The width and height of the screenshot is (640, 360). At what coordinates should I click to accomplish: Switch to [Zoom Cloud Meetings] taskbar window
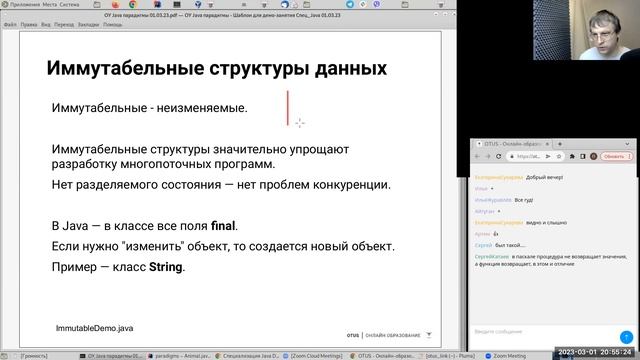pos(313,356)
